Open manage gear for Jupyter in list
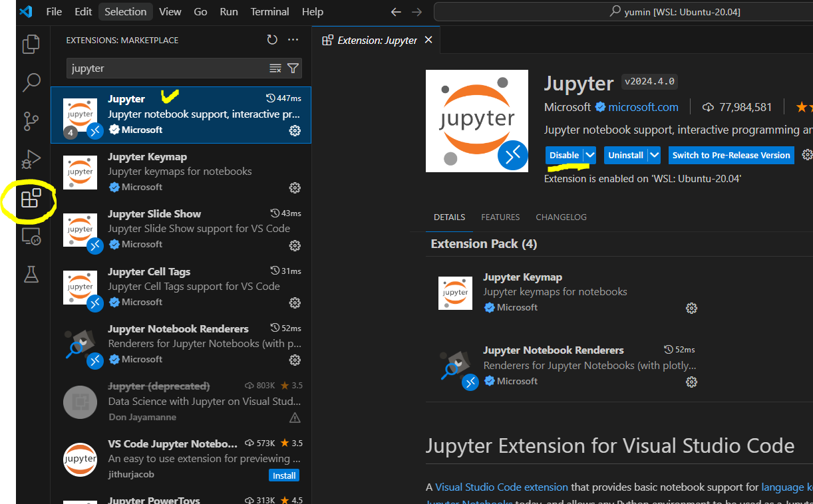 (x=295, y=130)
